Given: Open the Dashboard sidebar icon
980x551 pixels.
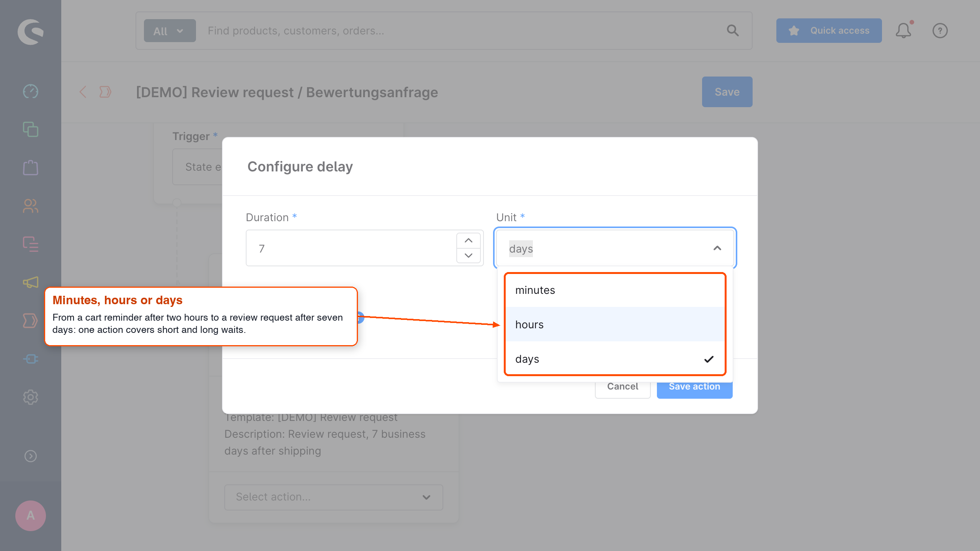Looking at the screenshot, I should (31, 91).
